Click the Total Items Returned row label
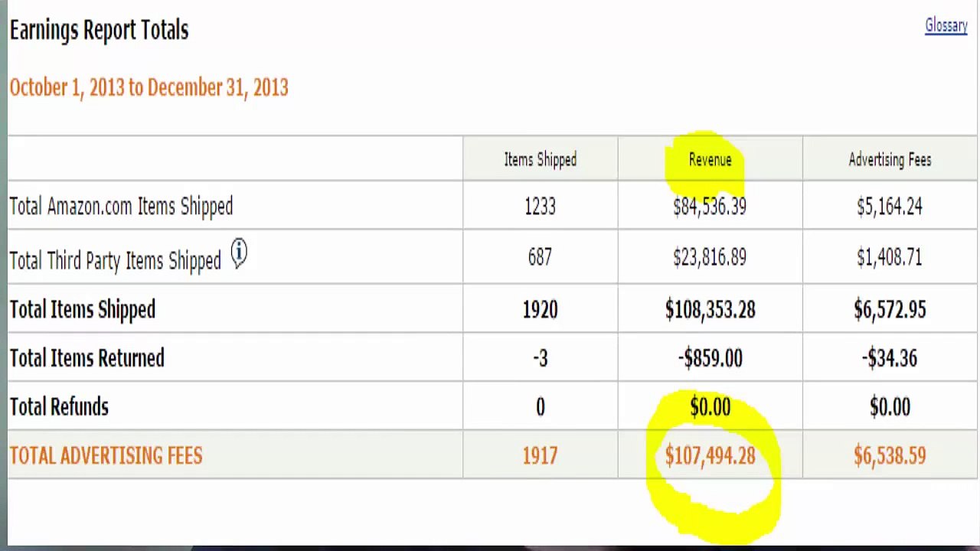Viewport: 980px width, 551px height. (x=87, y=358)
